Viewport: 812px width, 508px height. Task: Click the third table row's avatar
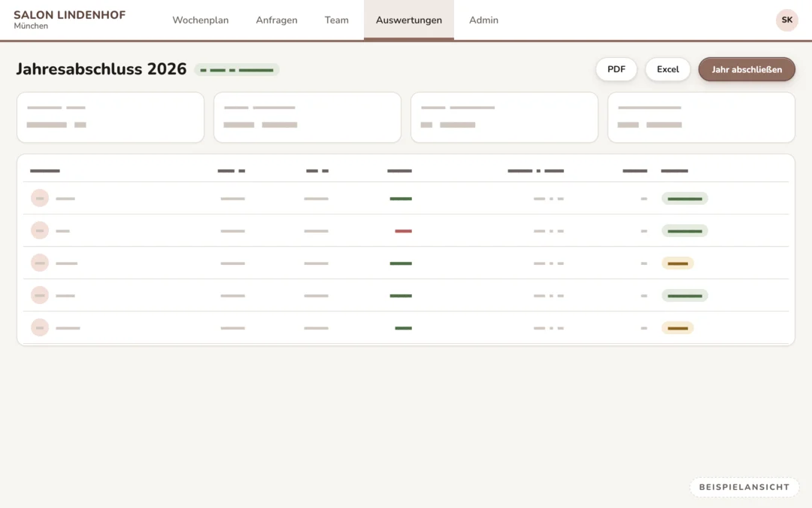pos(40,263)
